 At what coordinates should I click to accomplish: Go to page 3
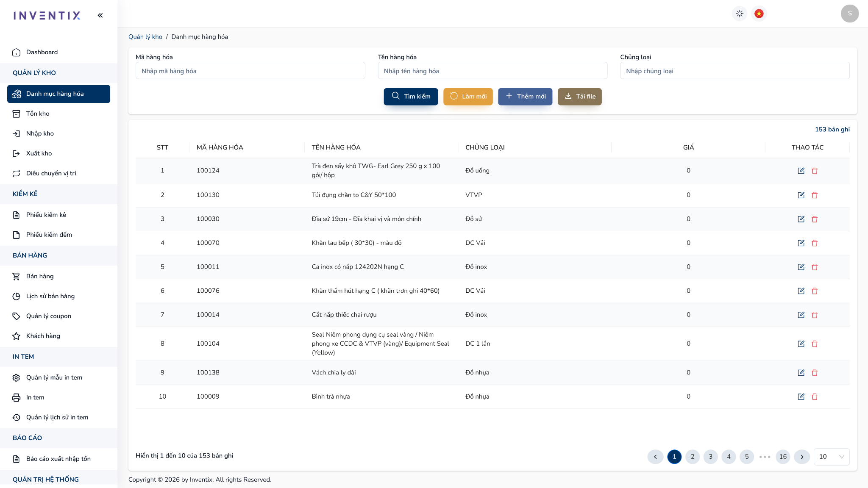(x=711, y=457)
